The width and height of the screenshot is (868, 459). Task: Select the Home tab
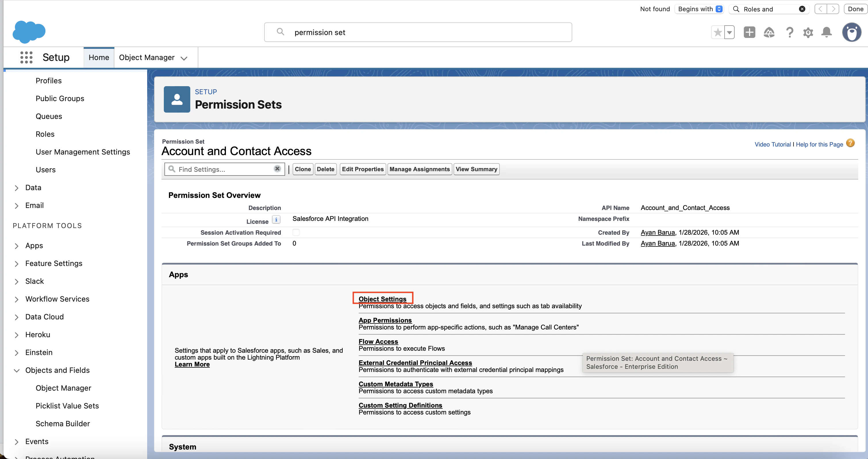tap(99, 57)
